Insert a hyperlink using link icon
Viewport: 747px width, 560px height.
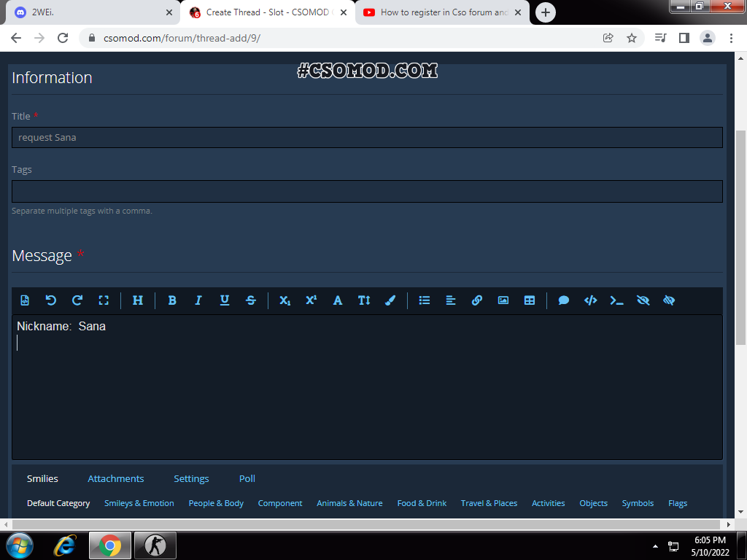pyautogui.click(x=477, y=300)
